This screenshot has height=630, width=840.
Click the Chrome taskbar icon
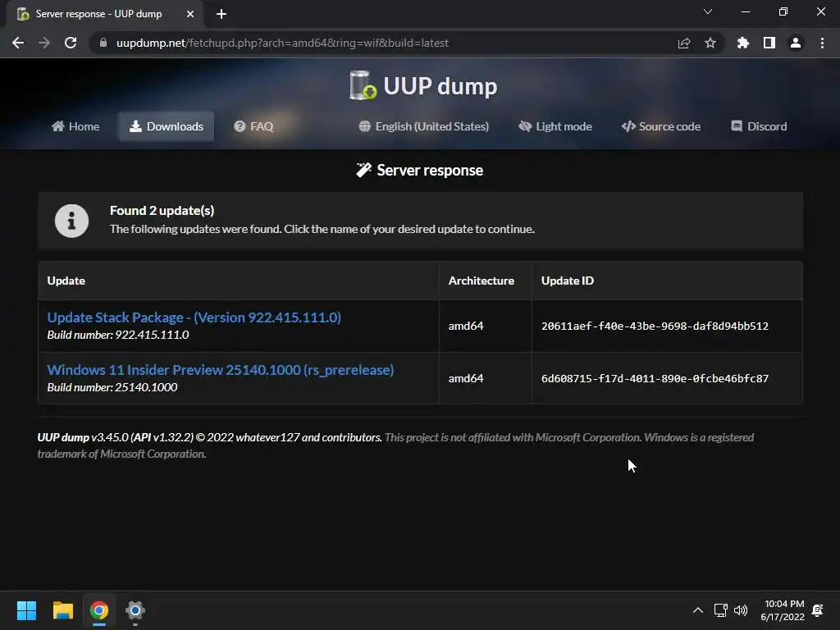pyautogui.click(x=99, y=610)
